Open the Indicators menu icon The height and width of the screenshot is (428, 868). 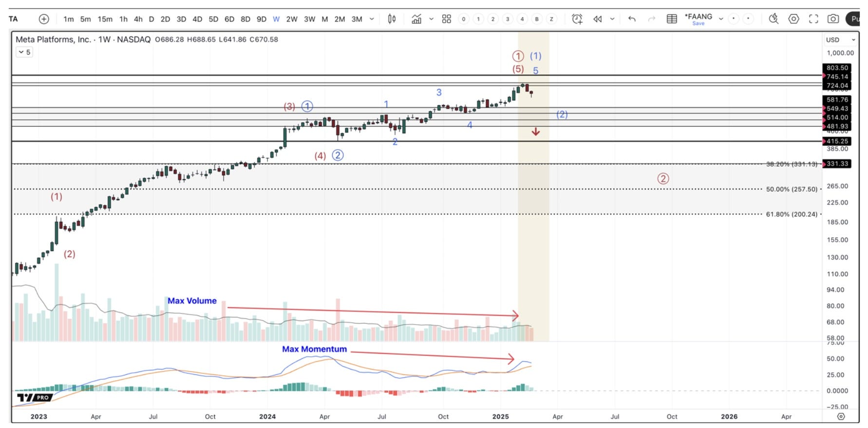click(416, 19)
